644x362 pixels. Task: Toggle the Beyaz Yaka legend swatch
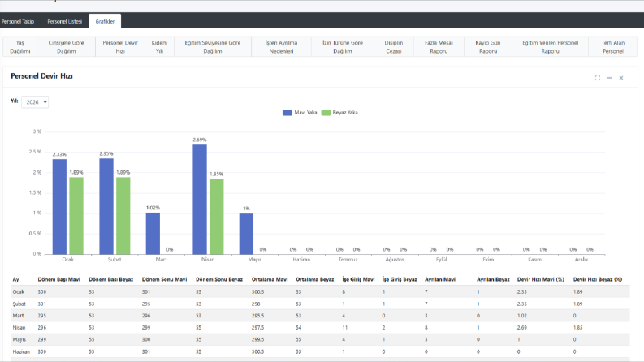pyautogui.click(x=326, y=113)
